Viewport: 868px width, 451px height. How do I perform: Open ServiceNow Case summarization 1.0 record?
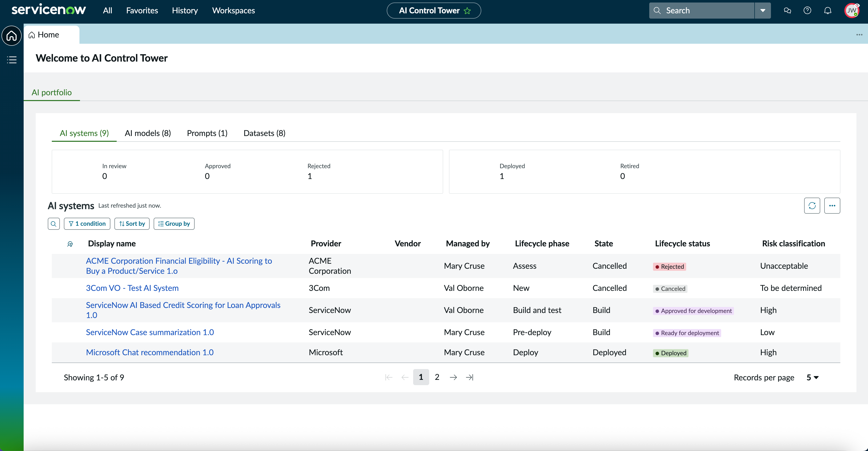(x=150, y=332)
